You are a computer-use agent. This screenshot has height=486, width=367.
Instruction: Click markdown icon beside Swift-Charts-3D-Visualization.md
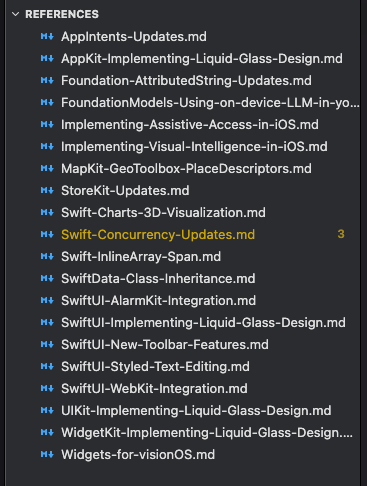pos(47,212)
